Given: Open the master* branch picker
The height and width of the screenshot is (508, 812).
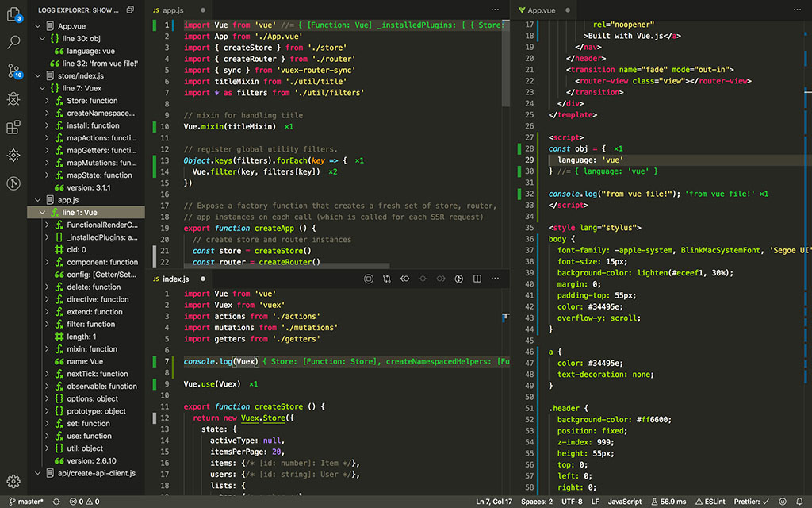Looking at the screenshot, I should coord(26,500).
